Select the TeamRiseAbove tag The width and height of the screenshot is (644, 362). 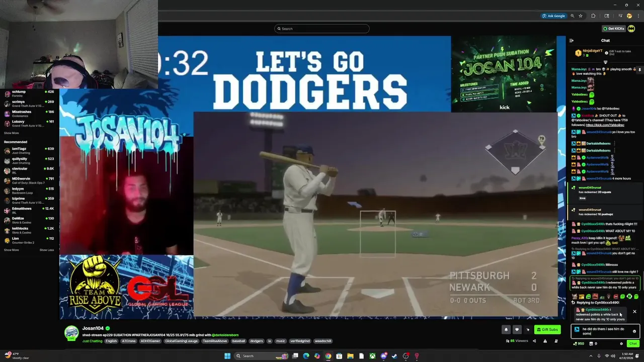[215, 341]
